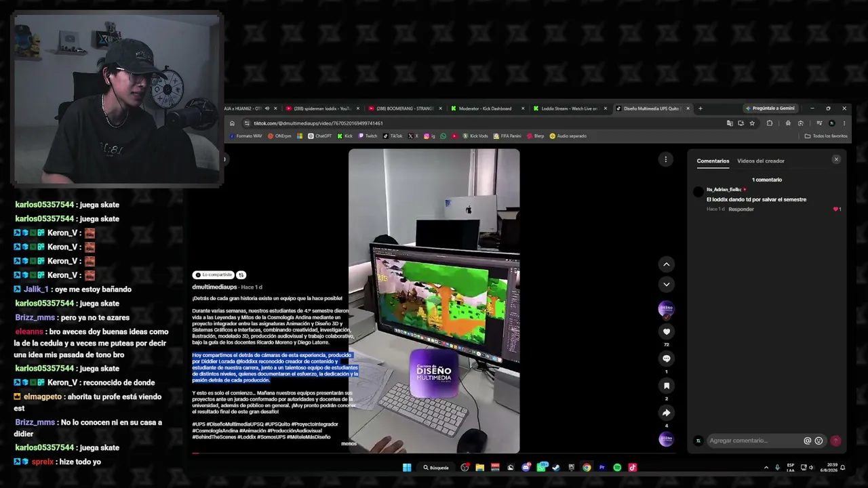
Task: Insert a mention with the @ icon
Action: coord(807,441)
